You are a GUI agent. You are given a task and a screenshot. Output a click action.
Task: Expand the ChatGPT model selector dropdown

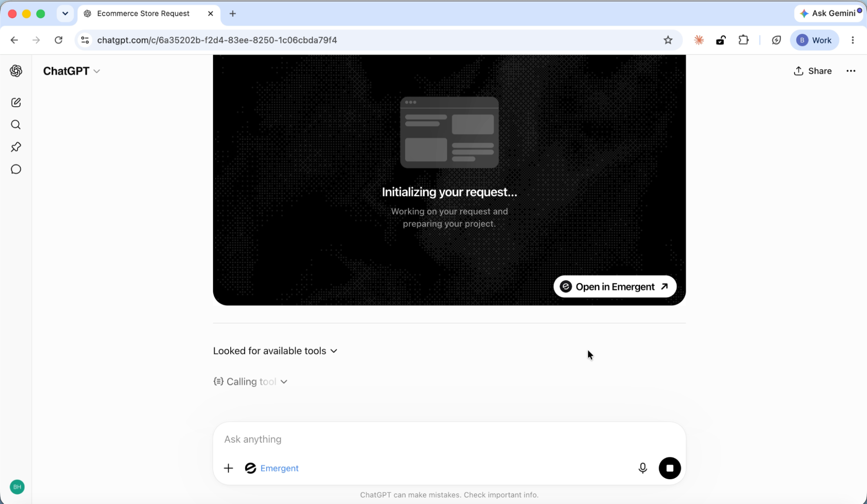(72, 71)
